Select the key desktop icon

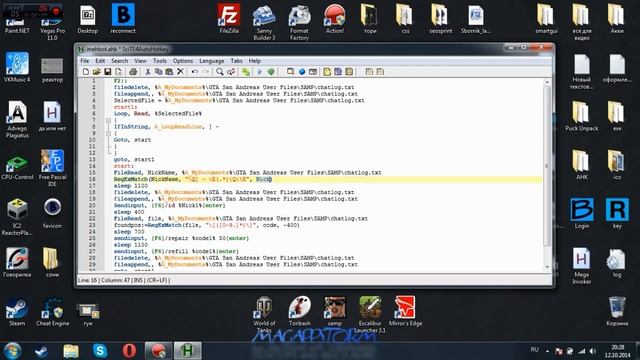click(617, 213)
